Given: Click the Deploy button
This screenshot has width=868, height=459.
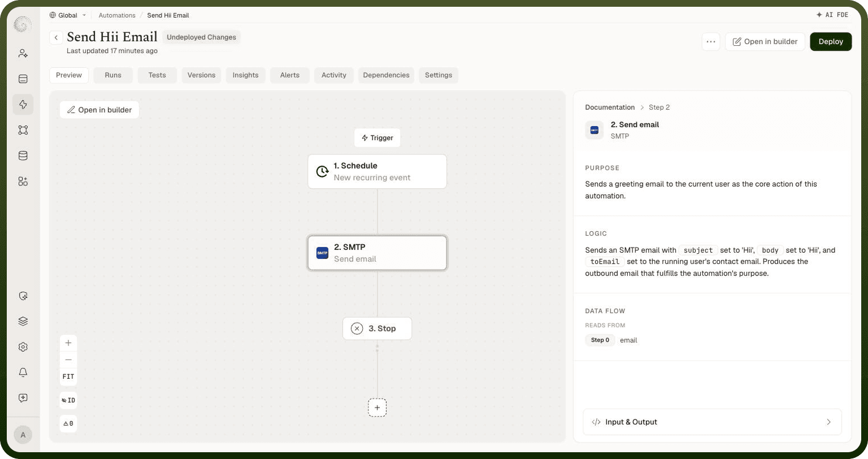Looking at the screenshot, I should (x=831, y=42).
